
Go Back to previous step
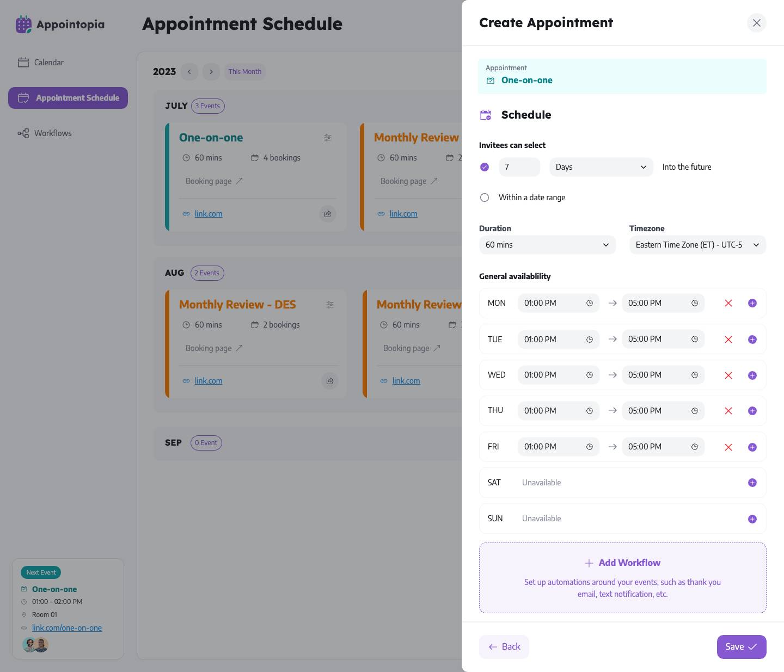(504, 646)
